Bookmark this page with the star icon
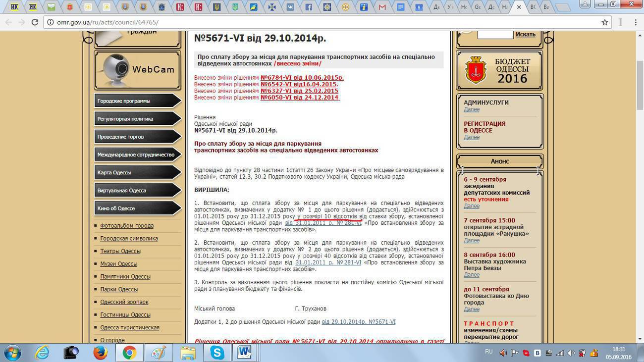The height and width of the screenshot is (362, 644). pyautogui.click(x=604, y=22)
